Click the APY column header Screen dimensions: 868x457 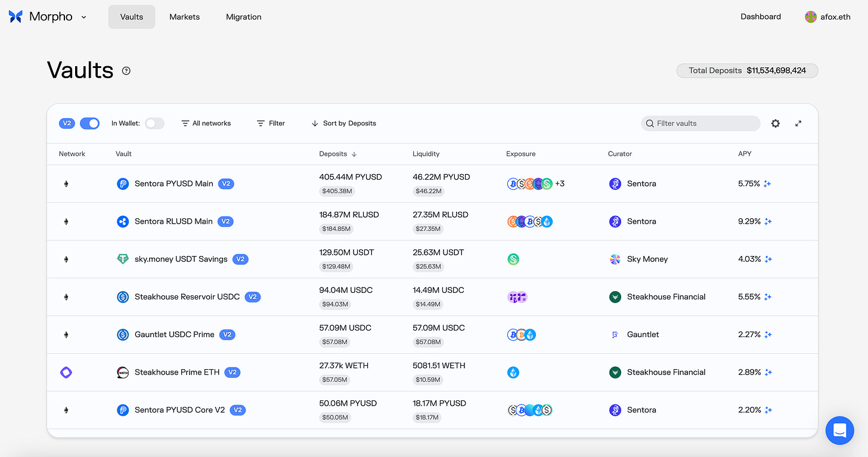click(x=745, y=154)
